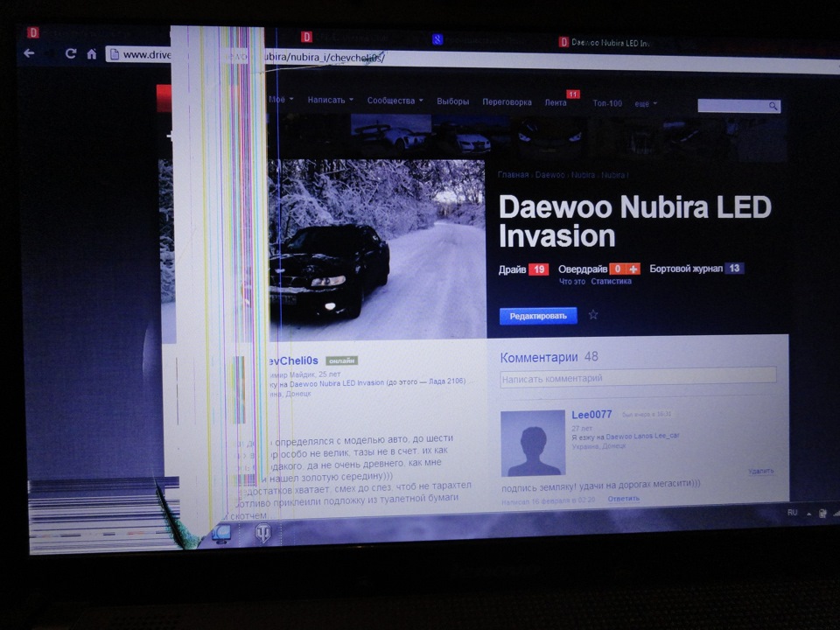Image resolution: width=840 pixels, height=630 pixels.
Task: Go to the browser home page icon
Action: [x=92, y=53]
